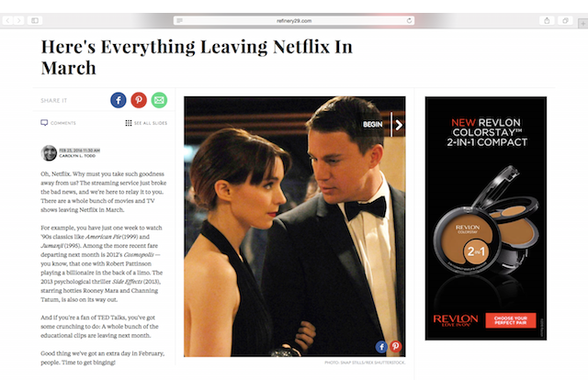The height and width of the screenshot is (391, 588).
Task: Open new tab with plus button
Action: point(583,24)
